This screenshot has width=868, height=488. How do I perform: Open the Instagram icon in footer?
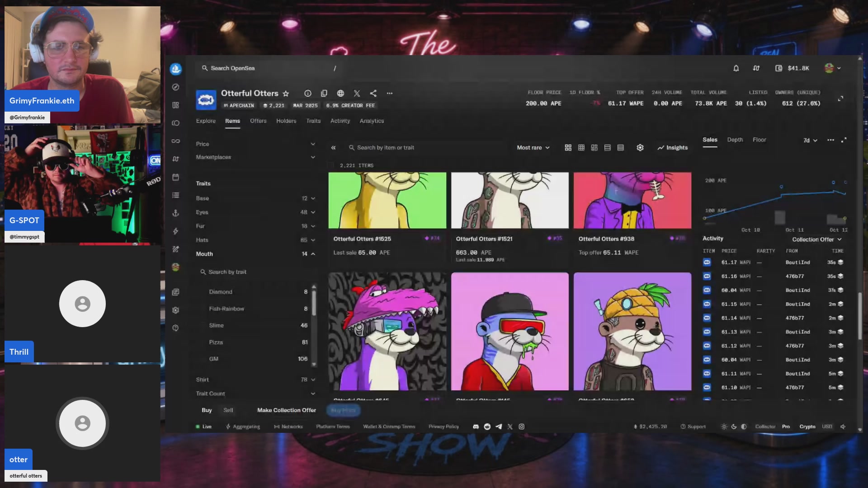521,427
